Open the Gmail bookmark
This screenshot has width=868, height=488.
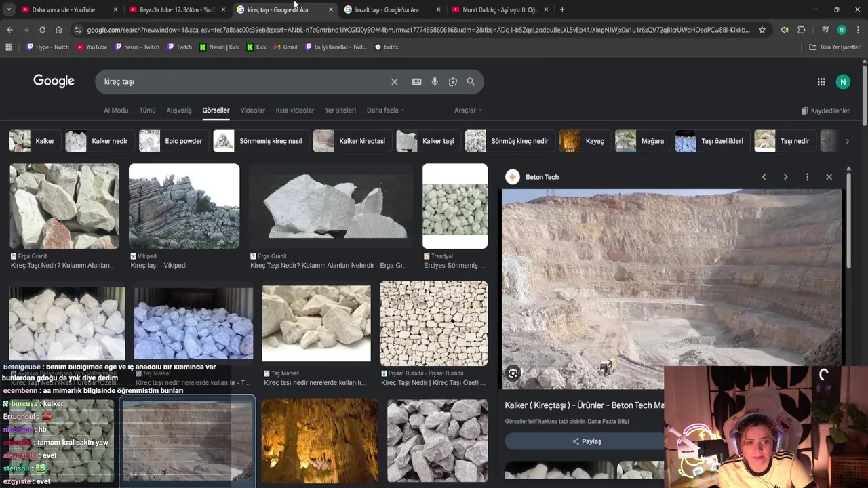285,47
